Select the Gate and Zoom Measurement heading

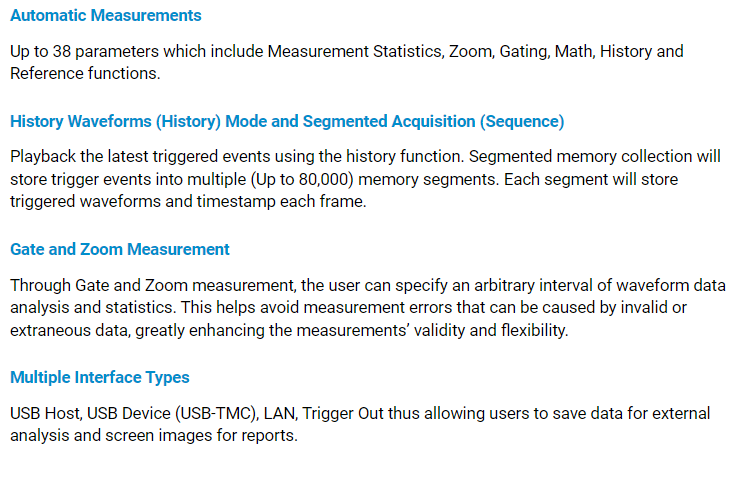click(x=119, y=249)
